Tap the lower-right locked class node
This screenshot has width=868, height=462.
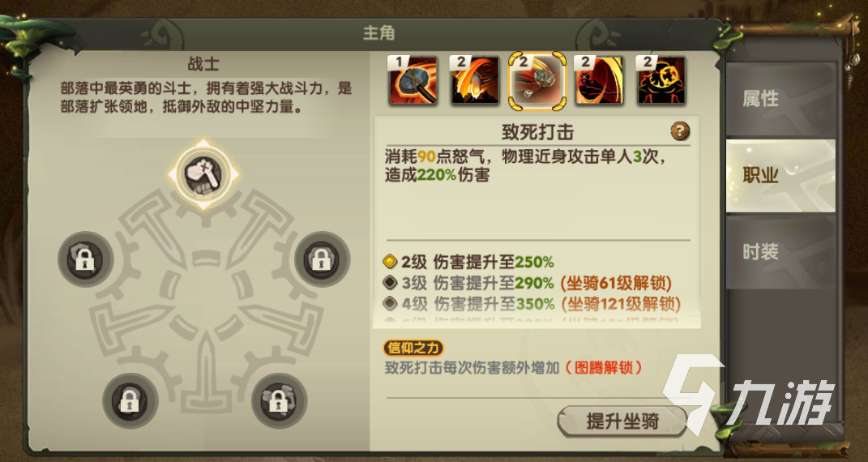tap(279, 400)
